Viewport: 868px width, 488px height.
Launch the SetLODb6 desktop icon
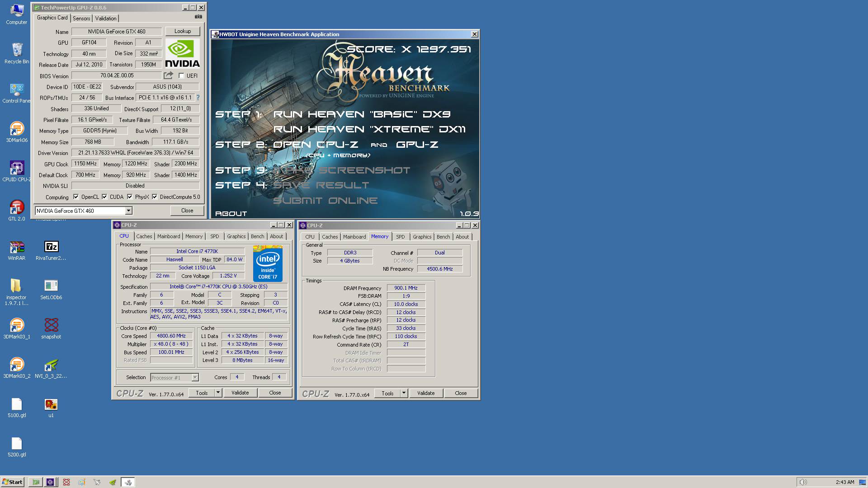(x=51, y=289)
